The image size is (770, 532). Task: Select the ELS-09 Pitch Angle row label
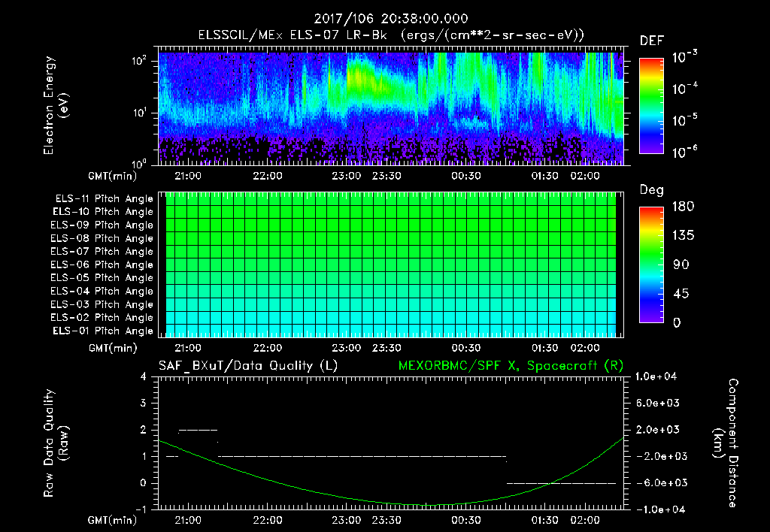tap(102, 225)
